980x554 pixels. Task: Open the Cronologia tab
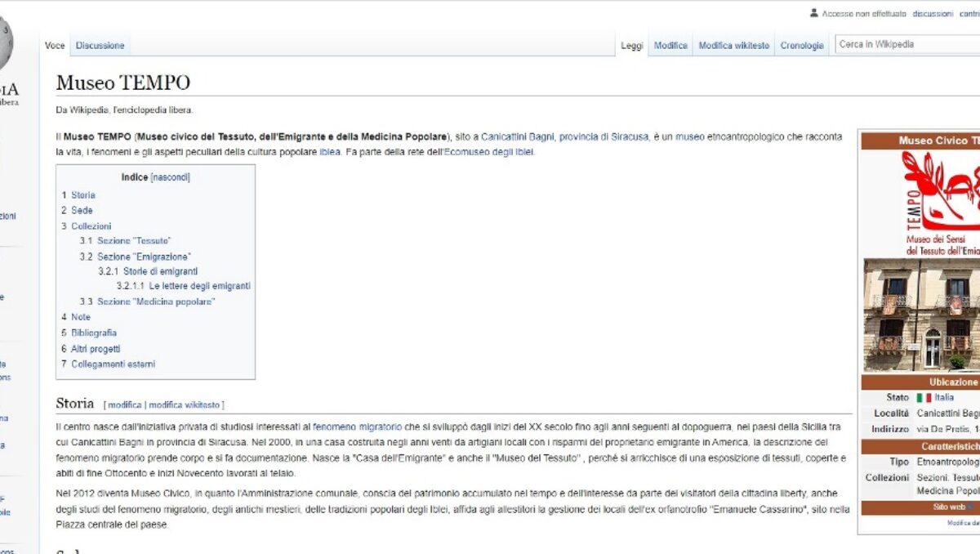click(801, 46)
